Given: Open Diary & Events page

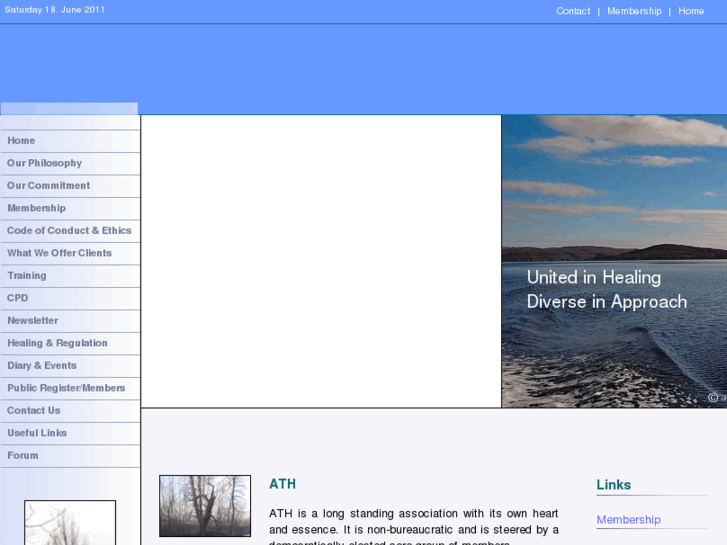Looking at the screenshot, I should click(70, 366).
